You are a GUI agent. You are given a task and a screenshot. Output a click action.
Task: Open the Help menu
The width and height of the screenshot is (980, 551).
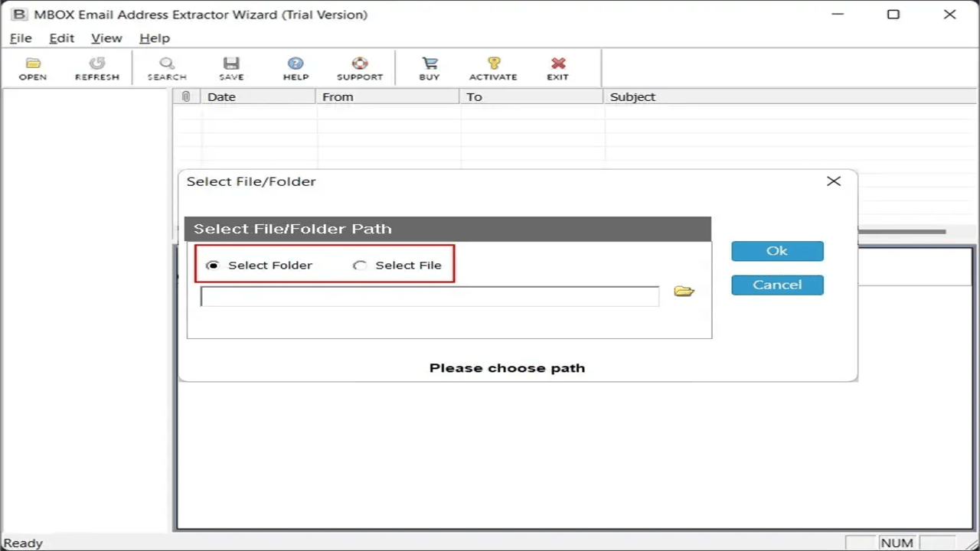(155, 38)
